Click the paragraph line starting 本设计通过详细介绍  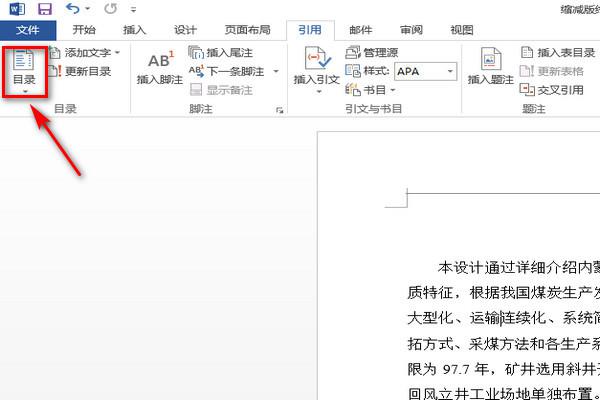[x=518, y=268]
